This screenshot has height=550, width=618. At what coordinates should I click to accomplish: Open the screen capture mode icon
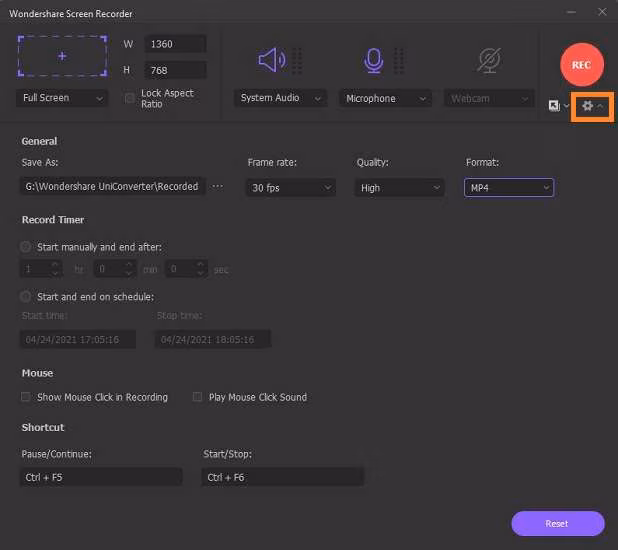(554, 106)
